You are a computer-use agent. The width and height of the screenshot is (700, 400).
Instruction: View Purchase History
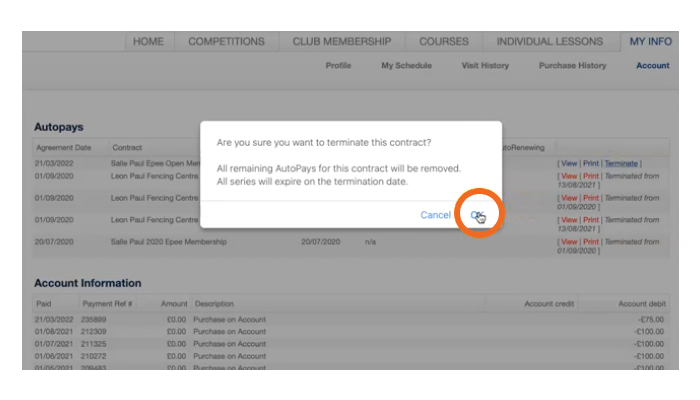572,66
